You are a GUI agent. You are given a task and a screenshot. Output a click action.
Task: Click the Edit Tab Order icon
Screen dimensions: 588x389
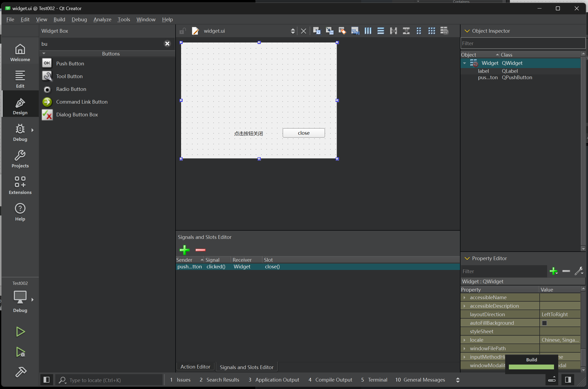point(355,31)
